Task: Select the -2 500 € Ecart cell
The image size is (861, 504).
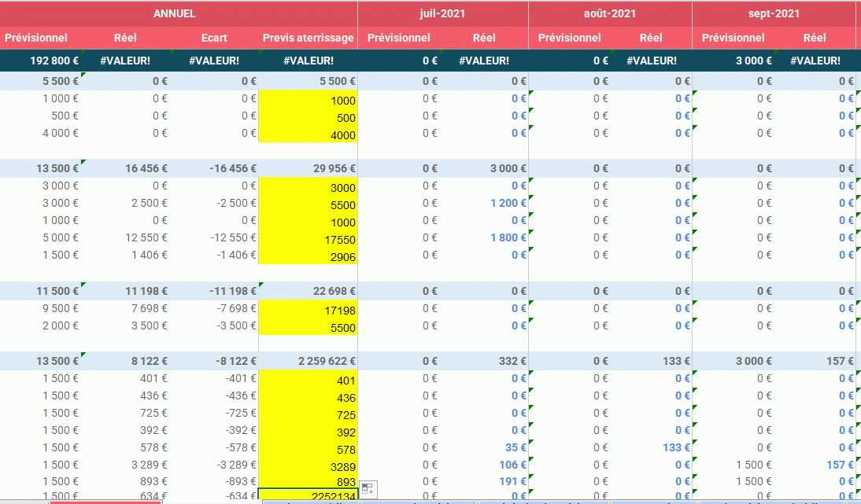Action: (x=214, y=203)
